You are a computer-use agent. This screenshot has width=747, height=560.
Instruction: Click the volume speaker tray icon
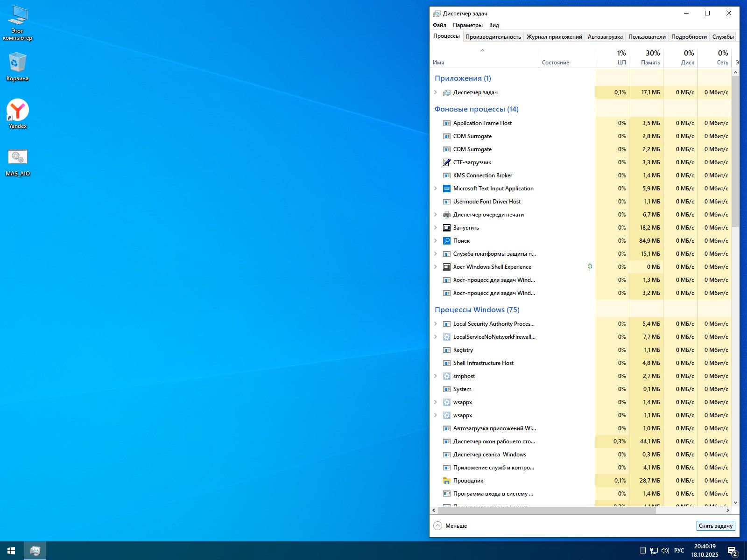(x=665, y=551)
